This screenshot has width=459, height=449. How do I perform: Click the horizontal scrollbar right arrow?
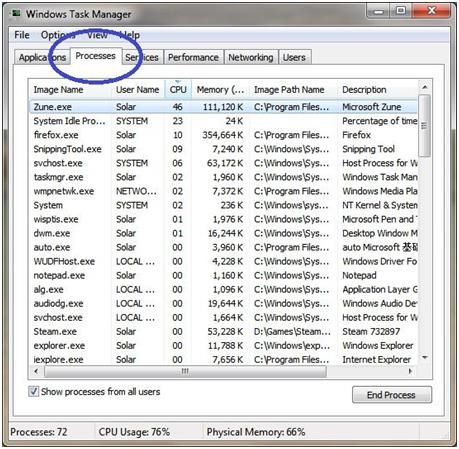[x=411, y=371]
